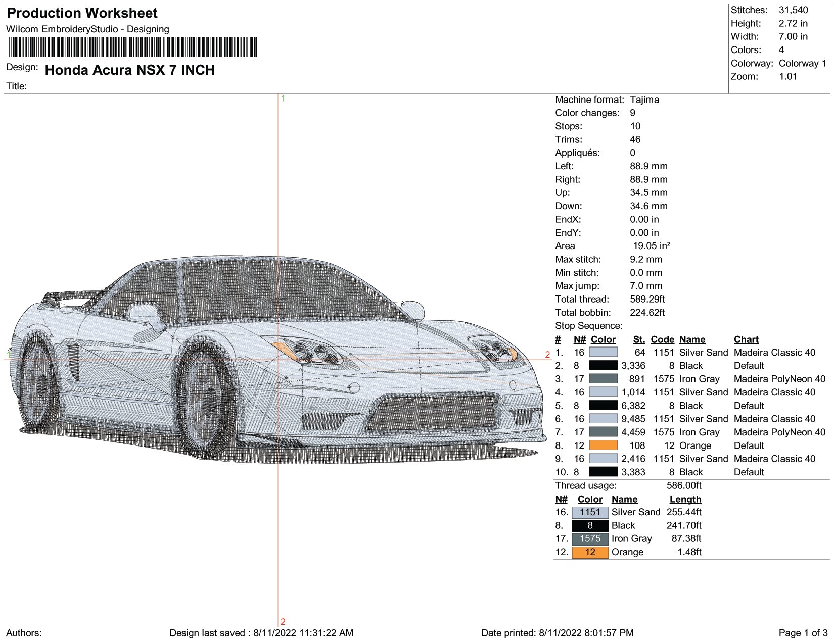The width and height of the screenshot is (834, 644).
Task: Click the Iron Gray swatch in stop 3
Action: (603, 379)
